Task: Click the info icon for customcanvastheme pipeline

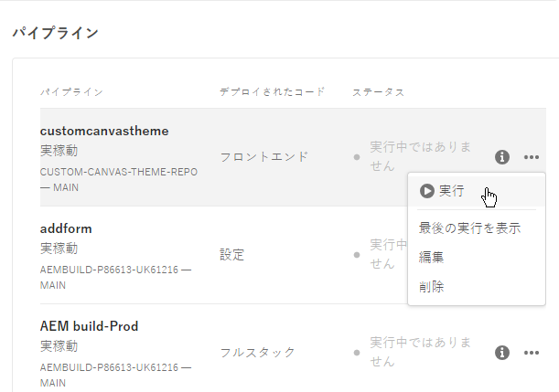Action: [502, 157]
